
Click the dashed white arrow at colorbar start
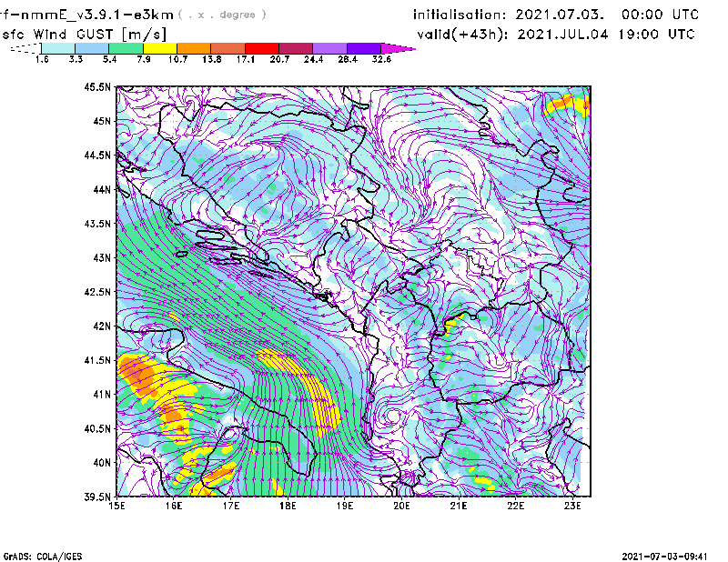25,48
